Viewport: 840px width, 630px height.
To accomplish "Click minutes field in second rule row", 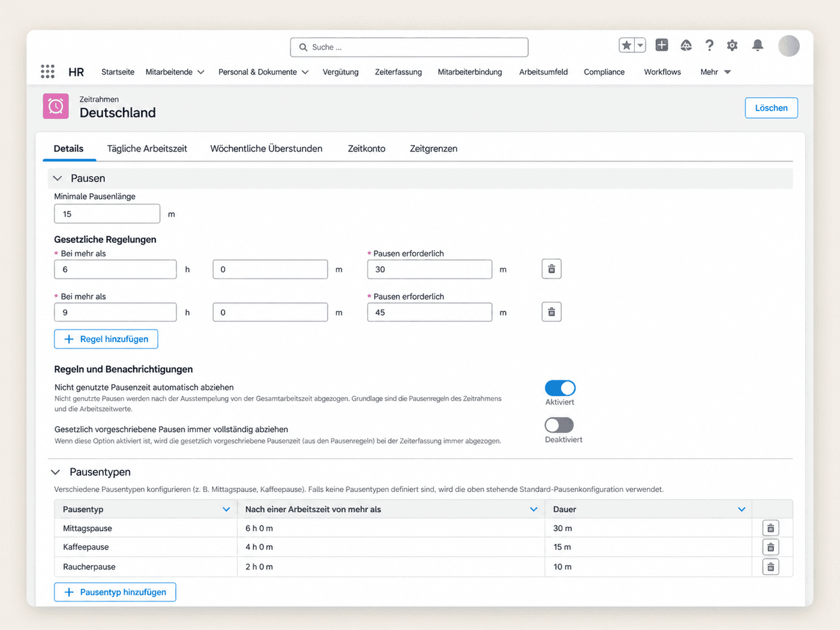I will (x=270, y=313).
